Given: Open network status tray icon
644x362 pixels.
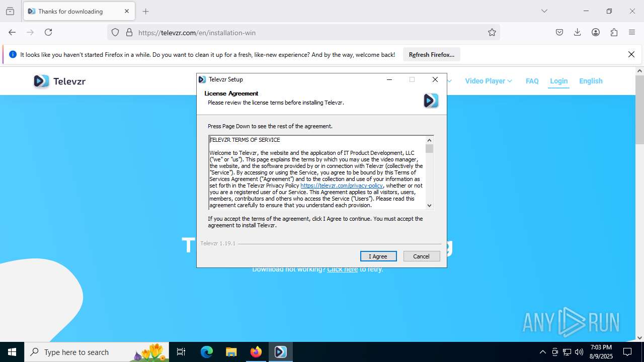Looking at the screenshot, I should pyautogui.click(x=567, y=352).
